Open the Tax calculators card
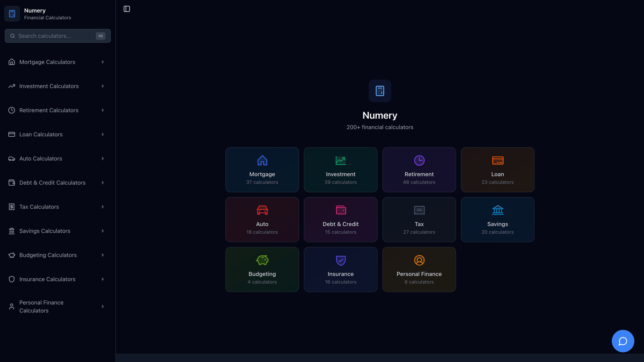The width and height of the screenshot is (644, 362). [419, 219]
